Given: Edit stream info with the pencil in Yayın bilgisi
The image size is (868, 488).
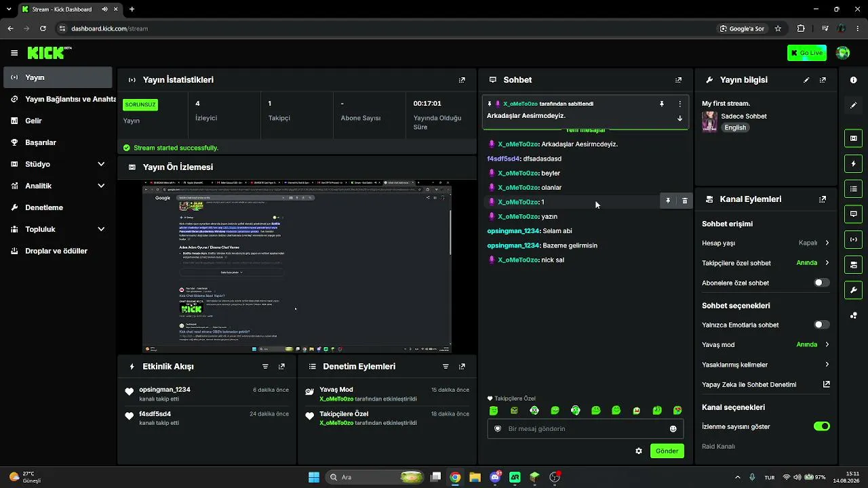Looking at the screenshot, I should [x=806, y=80].
